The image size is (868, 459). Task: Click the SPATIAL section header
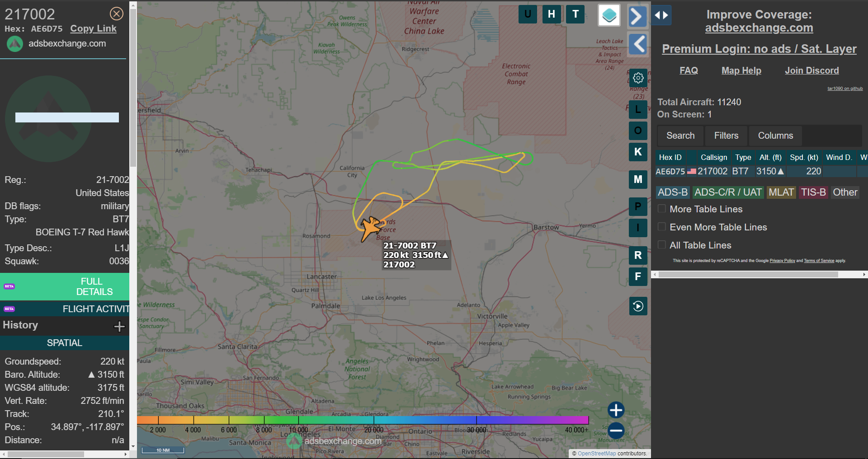[x=65, y=343]
